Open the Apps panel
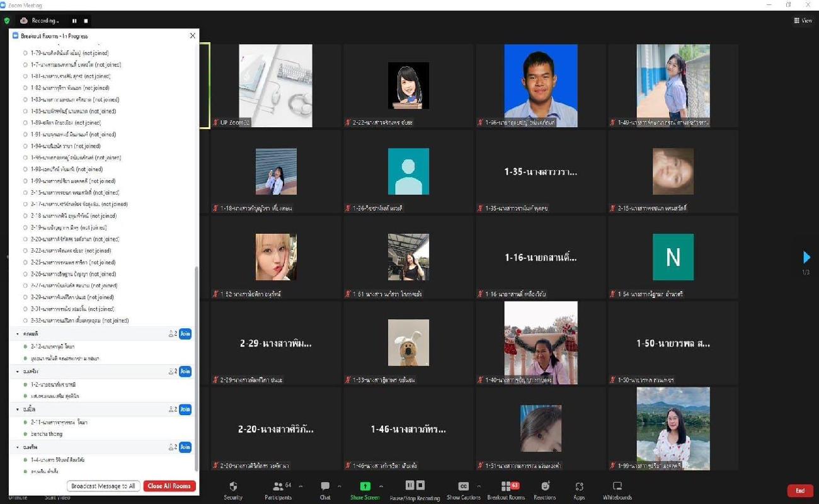 [x=579, y=490]
